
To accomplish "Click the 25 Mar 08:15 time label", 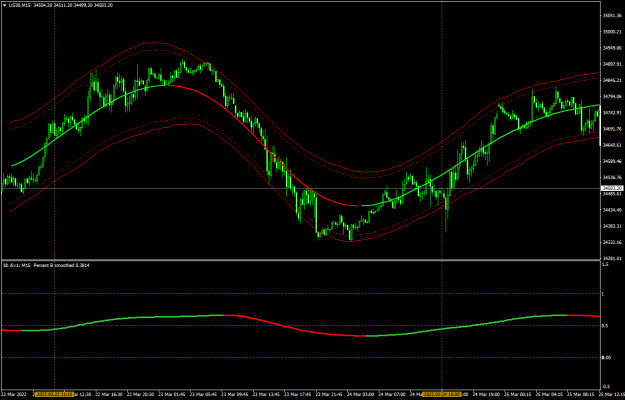I will pyautogui.click(x=582, y=394).
